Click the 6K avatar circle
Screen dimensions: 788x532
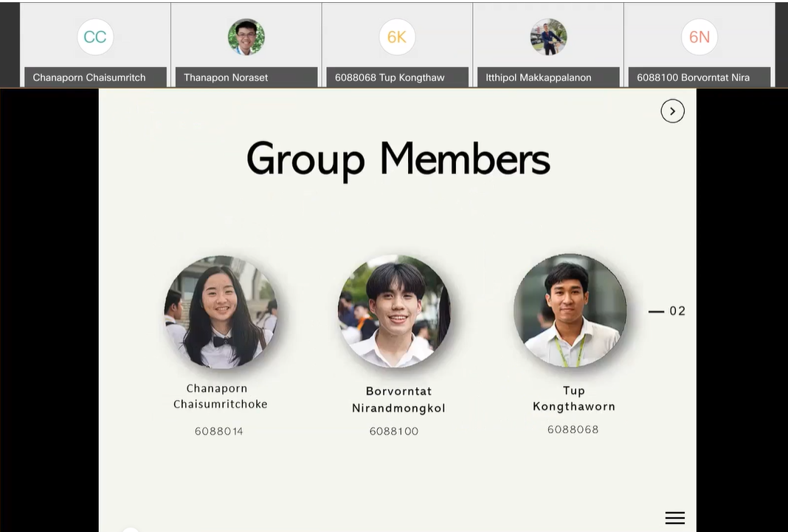click(397, 37)
